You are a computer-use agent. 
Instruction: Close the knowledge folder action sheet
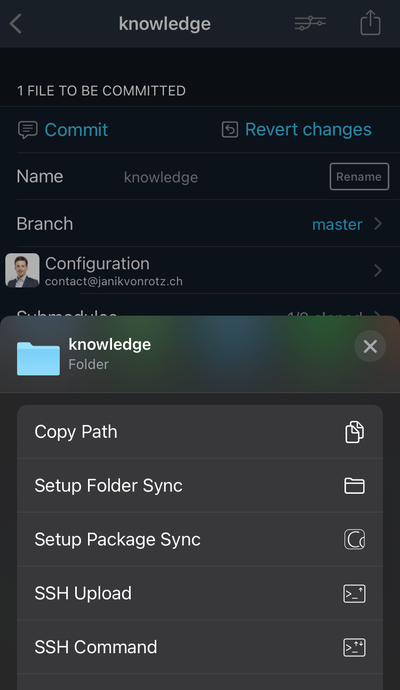click(x=370, y=346)
